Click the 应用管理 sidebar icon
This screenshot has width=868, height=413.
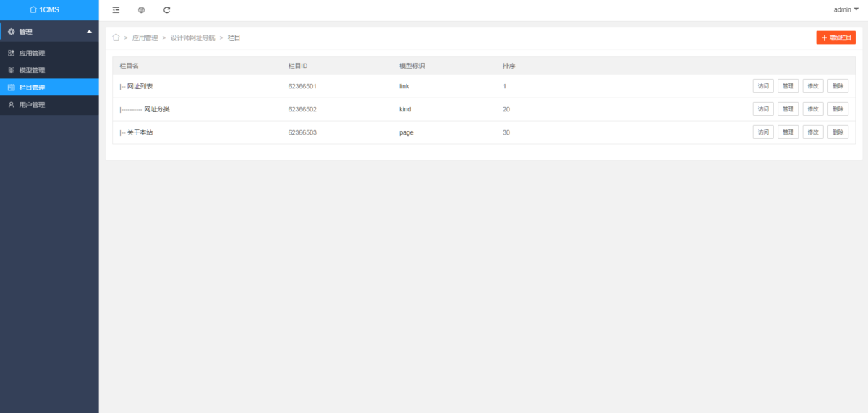[11, 53]
